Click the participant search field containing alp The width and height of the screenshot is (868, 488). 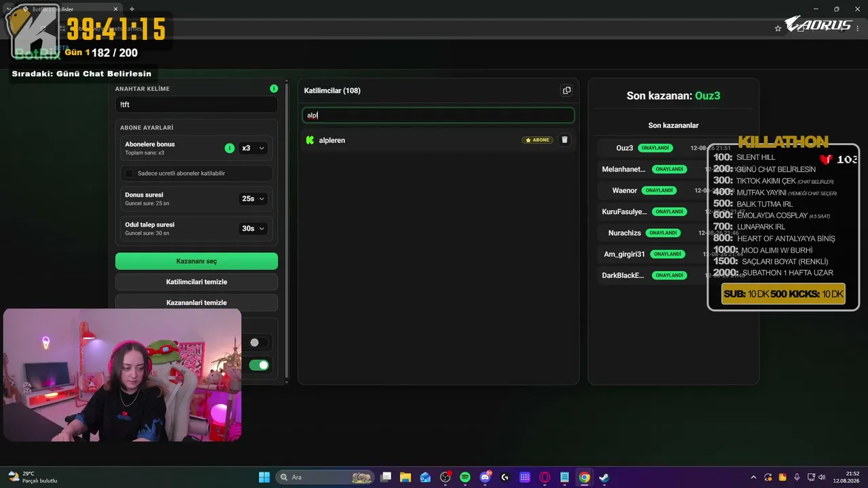click(x=438, y=115)
